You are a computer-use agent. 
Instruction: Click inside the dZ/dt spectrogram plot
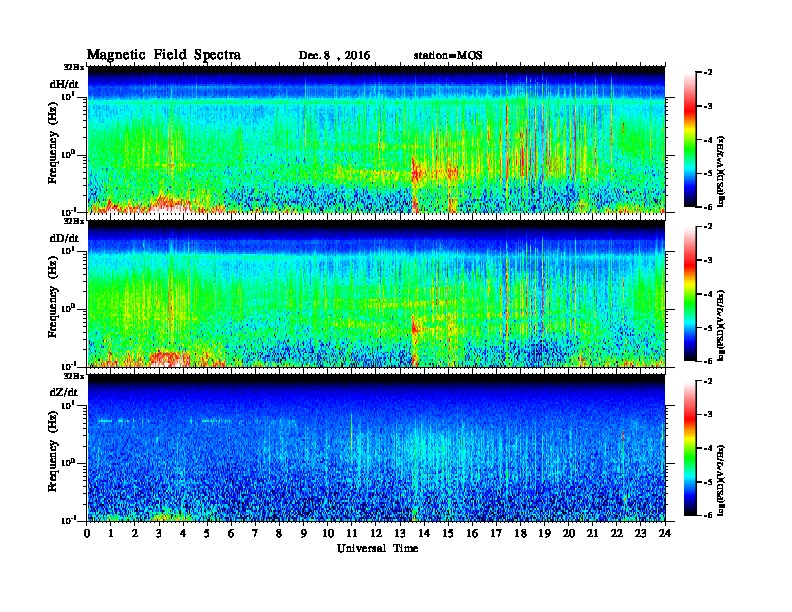[x=376, y=448]
